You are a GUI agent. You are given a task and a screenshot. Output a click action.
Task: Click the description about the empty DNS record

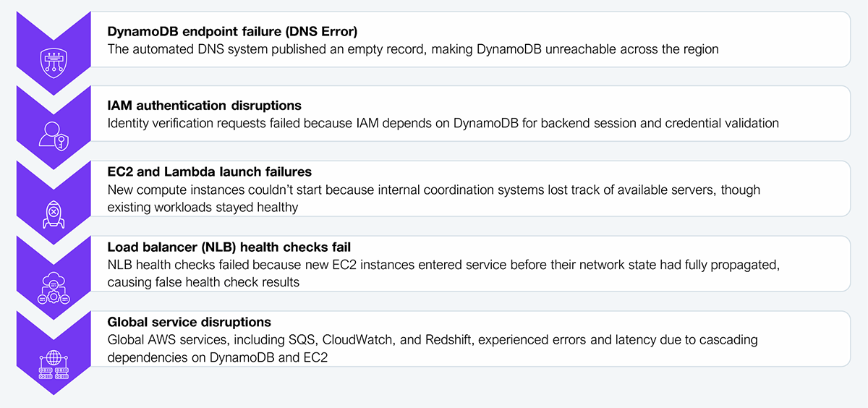click(x=413, y=49)
